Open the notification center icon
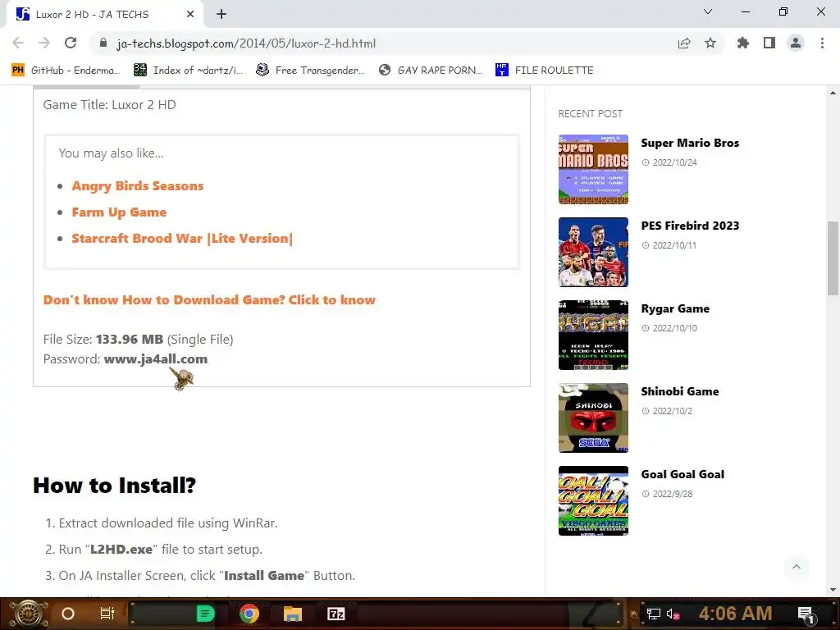Viewport: 840px width, 630px height. click(x=806, y=614)
